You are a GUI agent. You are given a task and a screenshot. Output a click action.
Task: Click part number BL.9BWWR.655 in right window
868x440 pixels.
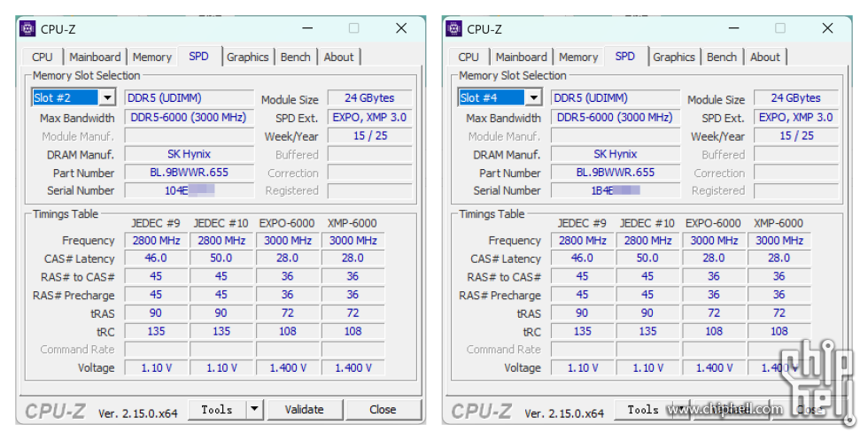(616, 172)
